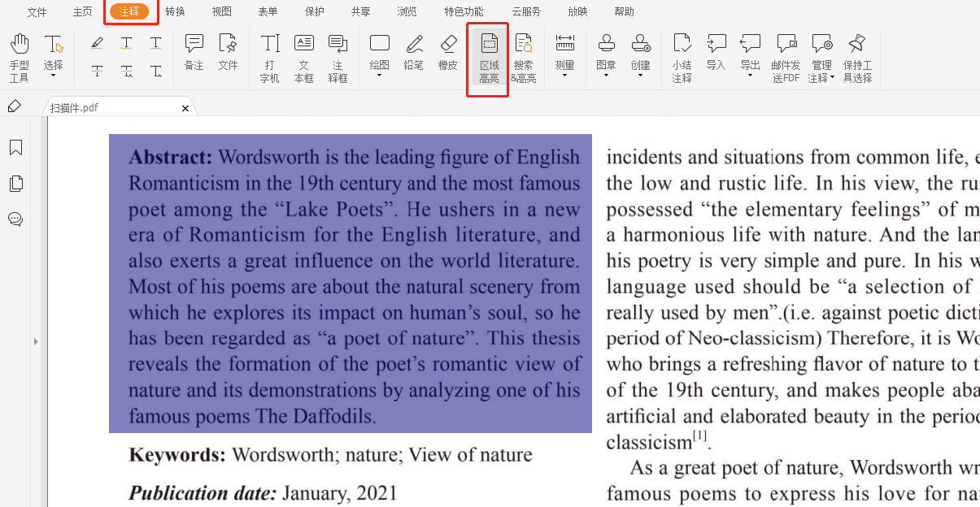Viewport: 980px width, 507px height.
Task: Expand the Stamp (图章) dropdown
Action: coord(606,76)
